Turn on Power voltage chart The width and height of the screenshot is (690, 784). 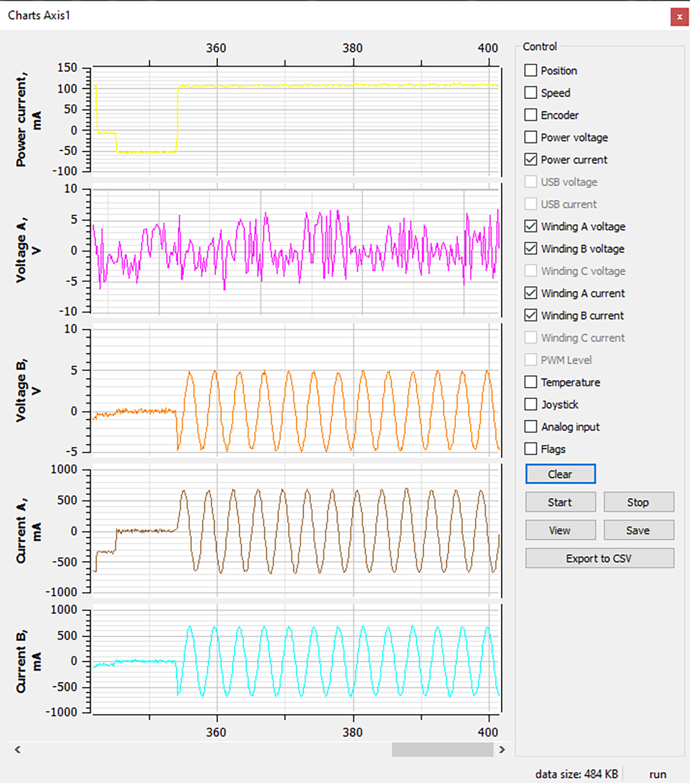pos(531,137)
